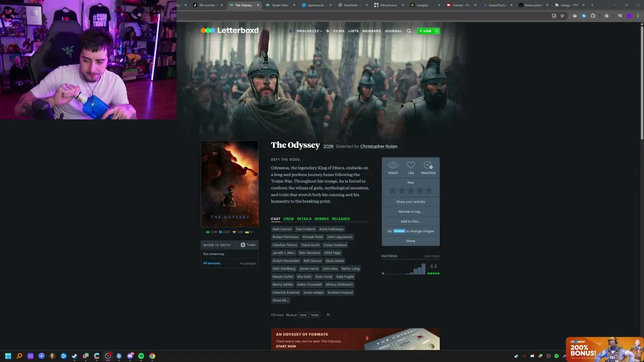Open cast member Robert Pattinson
This screenshot has width=644, height=362.
pos(285,237)
